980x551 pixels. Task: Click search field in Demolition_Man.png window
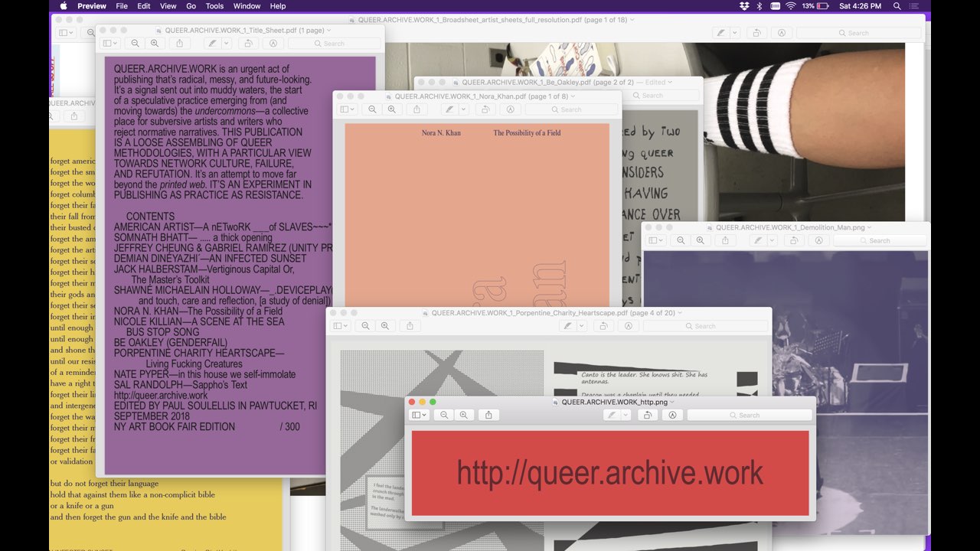click(880, 240)
